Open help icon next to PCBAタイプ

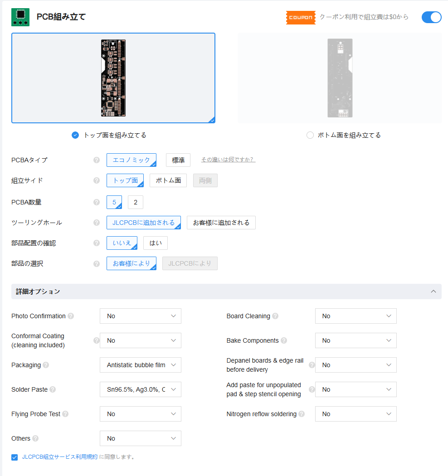(x=97, y=160)
